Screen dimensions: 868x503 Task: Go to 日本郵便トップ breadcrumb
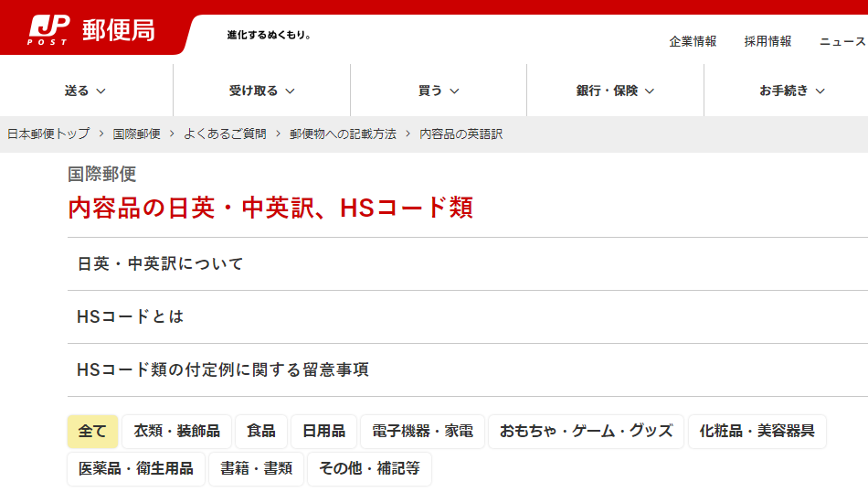tap(48, 134)
